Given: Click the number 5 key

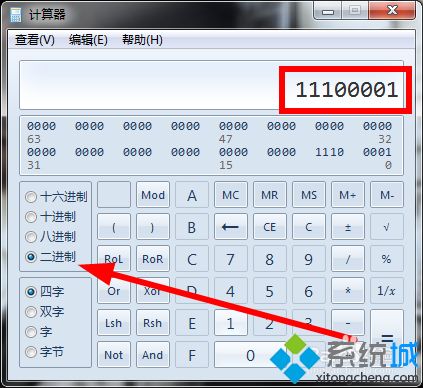Looking at the screenshot, I should [x=270, y=291].
